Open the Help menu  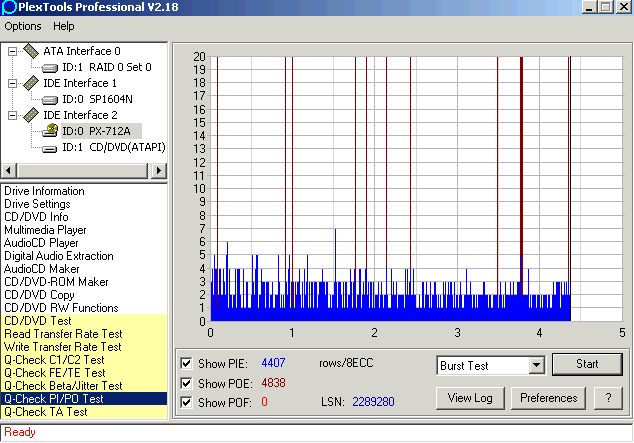64,26
